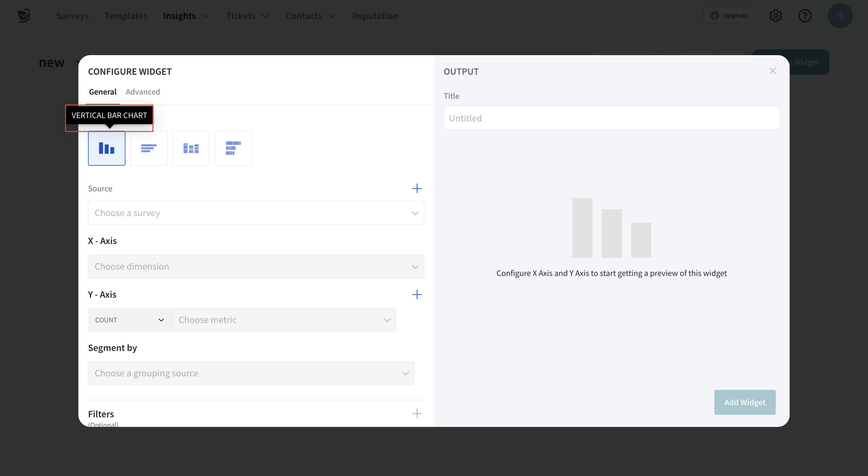
Task: Click the Untitled title input field
Action: coord(611,118)
